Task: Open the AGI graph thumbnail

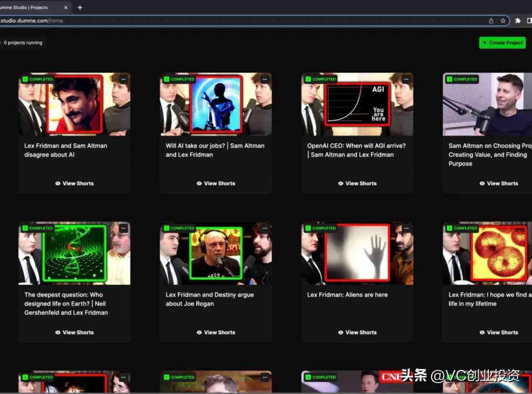Action: coord(357,104)
